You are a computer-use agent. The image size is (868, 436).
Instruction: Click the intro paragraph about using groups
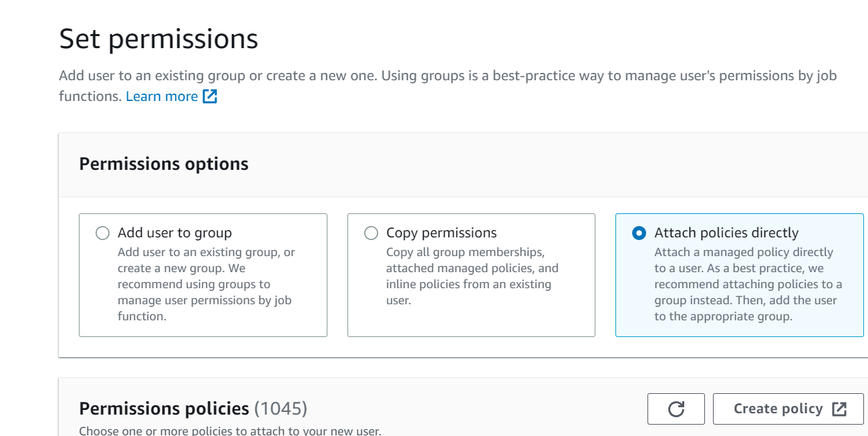(x=448, y=86)
